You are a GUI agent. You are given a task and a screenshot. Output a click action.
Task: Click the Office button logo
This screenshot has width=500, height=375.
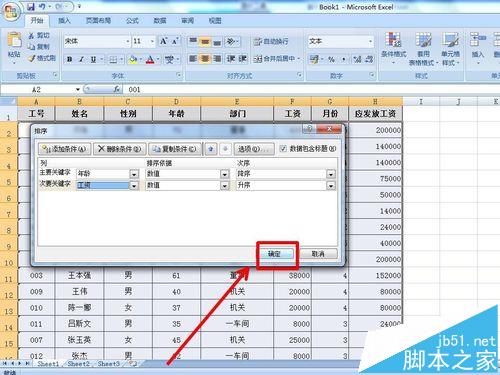point(11,12)
